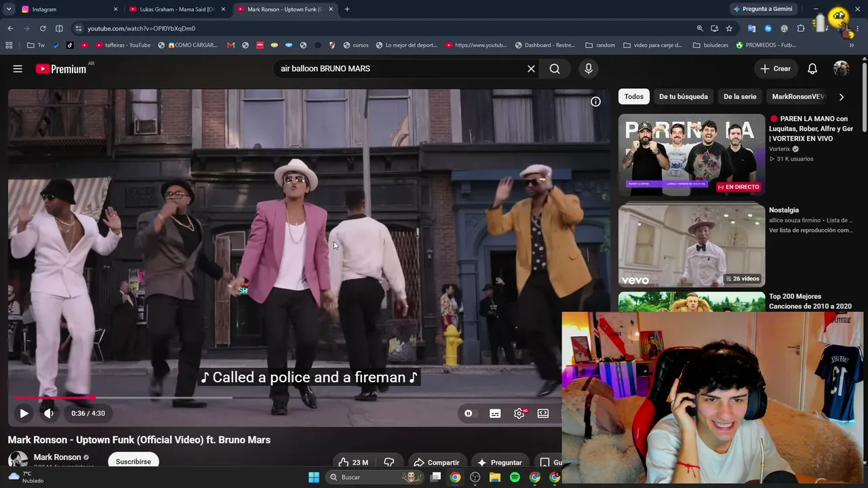Subscribe with the Suscribirse button
Viewport: 868px width, 488px height.
(133, 461)
